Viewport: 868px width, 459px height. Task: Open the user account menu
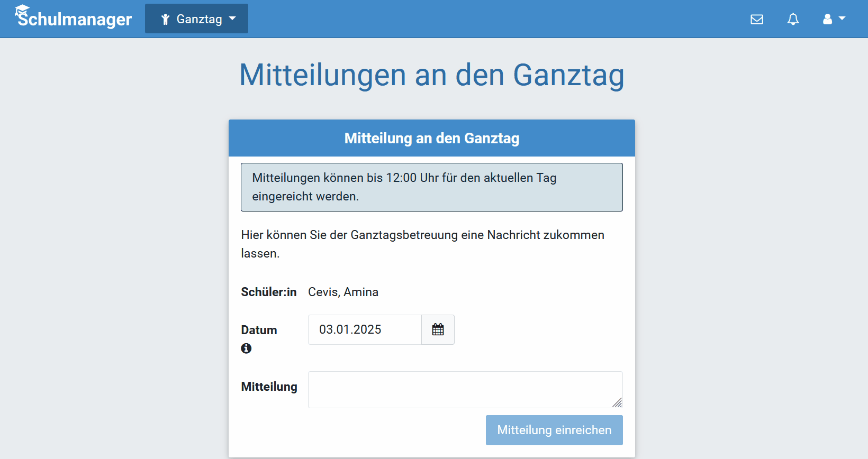tap(834, 19)
